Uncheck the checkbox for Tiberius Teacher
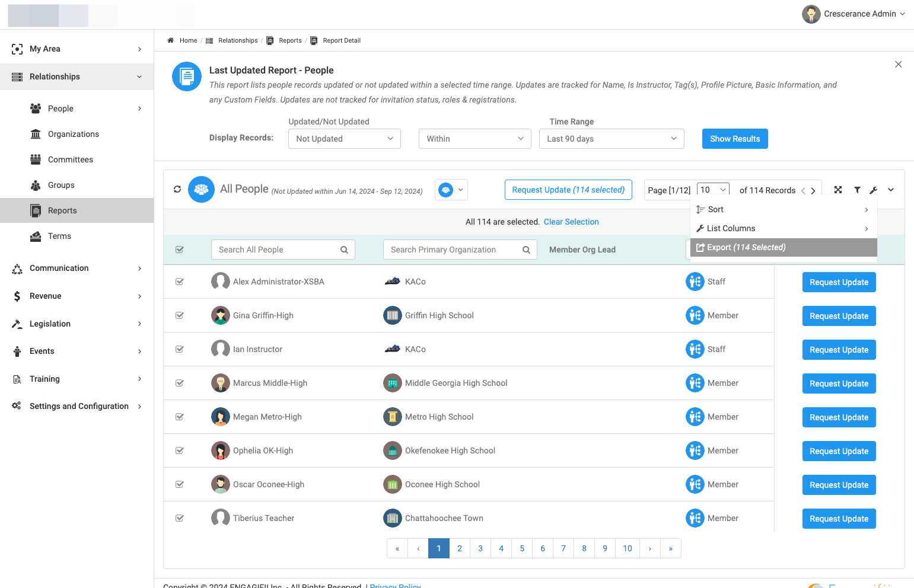914x588 pixels. coord(180,519)
